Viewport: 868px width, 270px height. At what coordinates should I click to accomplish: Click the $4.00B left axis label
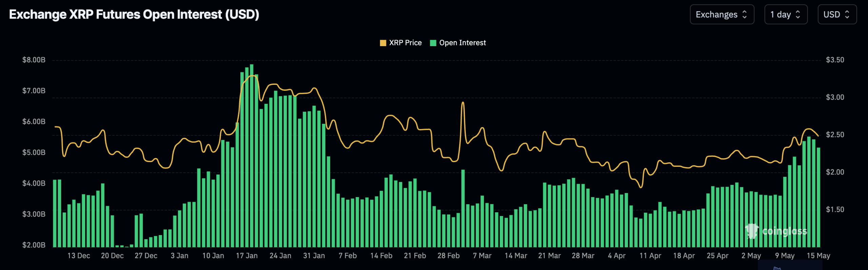pos(34,184)
